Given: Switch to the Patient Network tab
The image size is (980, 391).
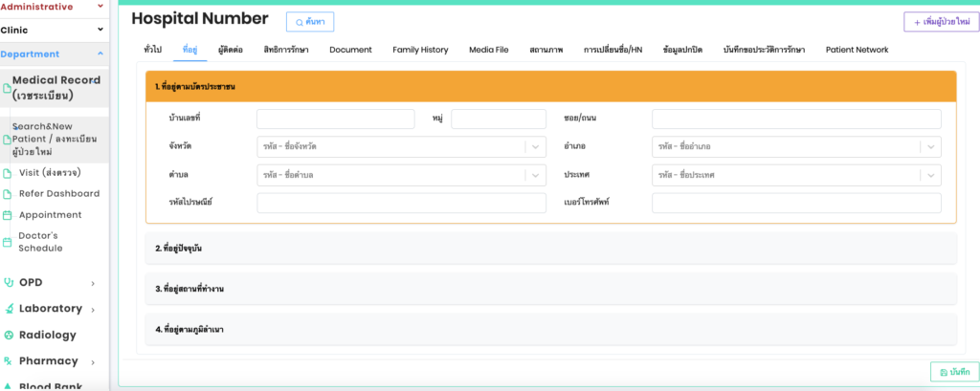Looking at the screenshot, I should [857, 50].
